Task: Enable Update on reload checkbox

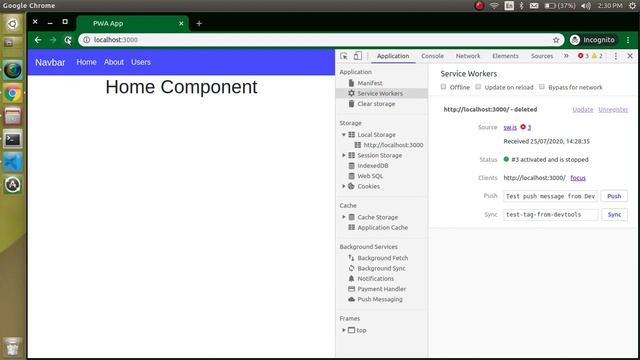Action: [x=478, y=87]
